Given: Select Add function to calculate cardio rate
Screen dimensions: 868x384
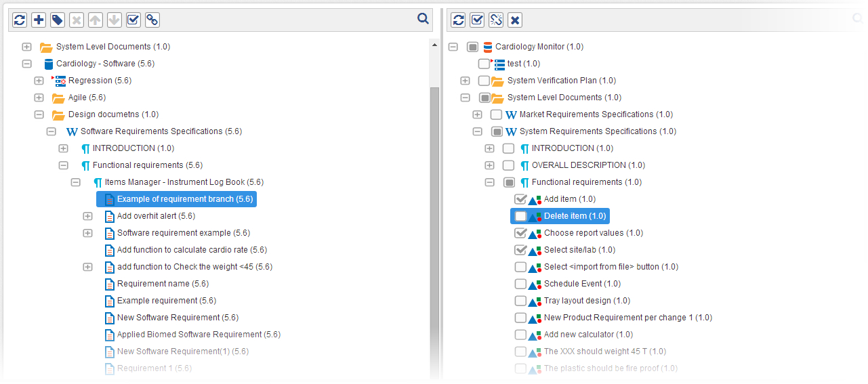Looking at the screenshot, I should 192,250.
